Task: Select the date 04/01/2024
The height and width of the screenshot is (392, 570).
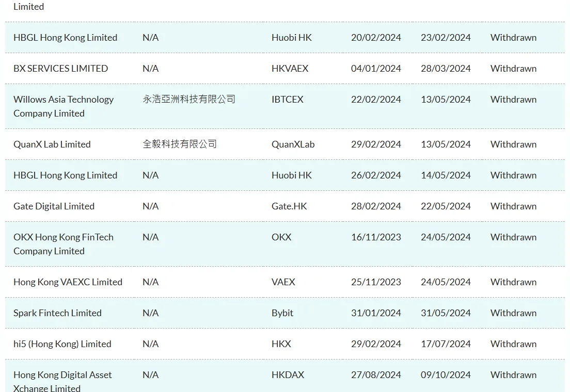Action: [376, 68]
